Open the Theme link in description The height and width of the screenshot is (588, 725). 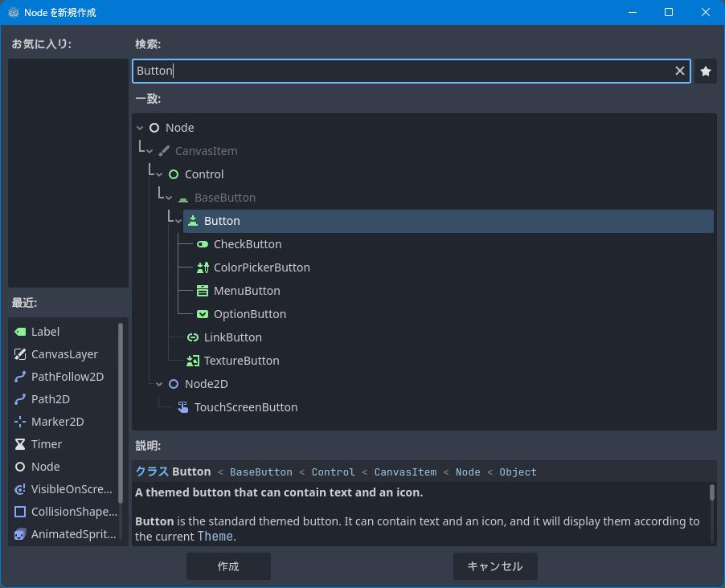click(215, 537)
